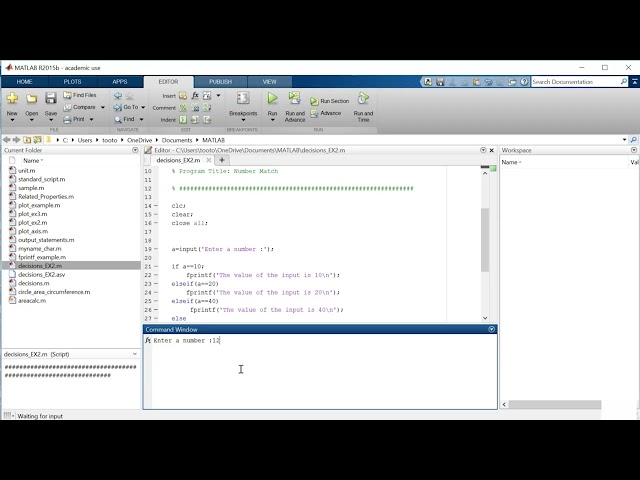Click the Documents folder in the address path
The width and height of the screenshot is (640, 480).
point(177,140)
